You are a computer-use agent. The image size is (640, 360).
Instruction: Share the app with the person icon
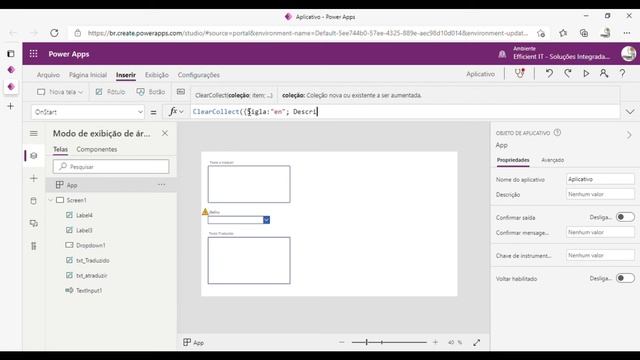(x=604, y=73)
